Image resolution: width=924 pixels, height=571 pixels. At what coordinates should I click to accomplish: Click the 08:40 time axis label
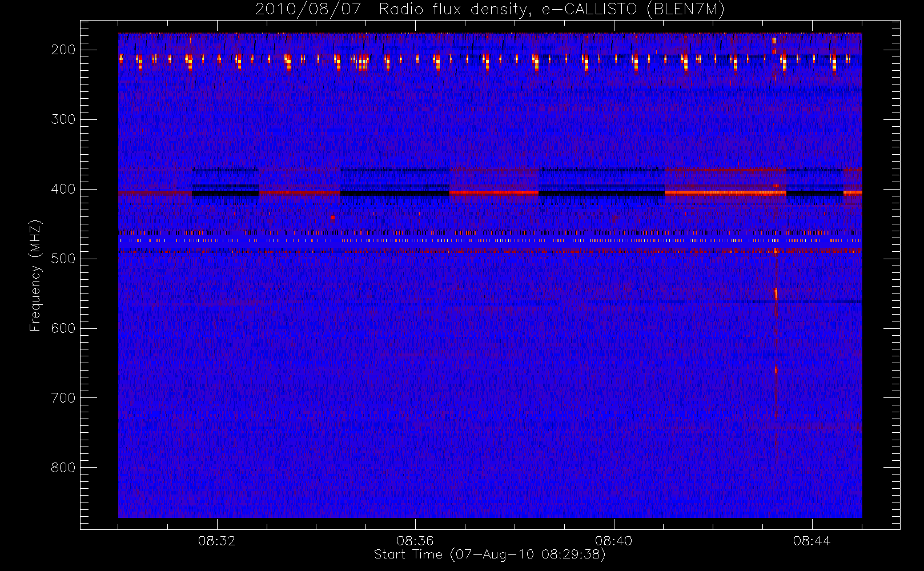click(614, 541)
